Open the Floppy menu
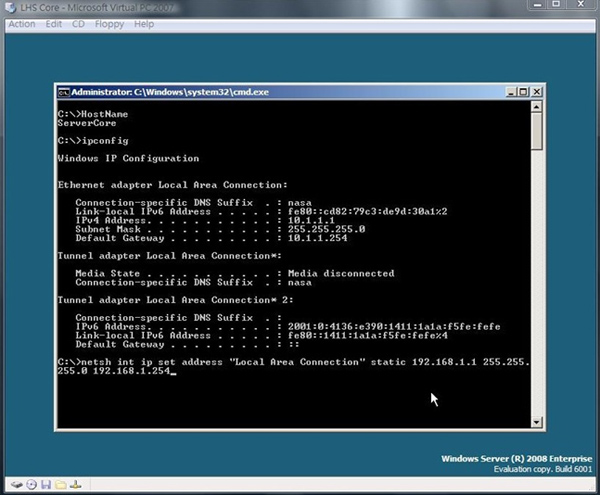 (111, 23)
